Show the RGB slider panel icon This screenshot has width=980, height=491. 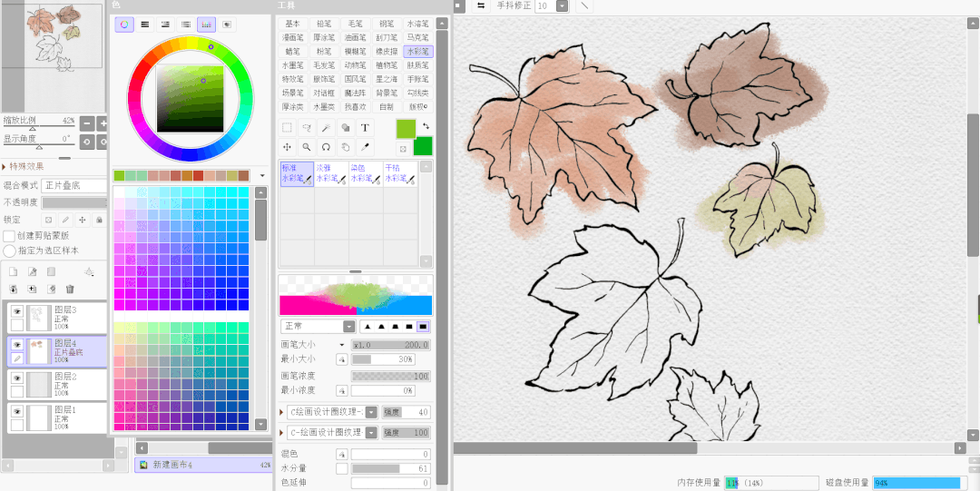pos(145,25)
